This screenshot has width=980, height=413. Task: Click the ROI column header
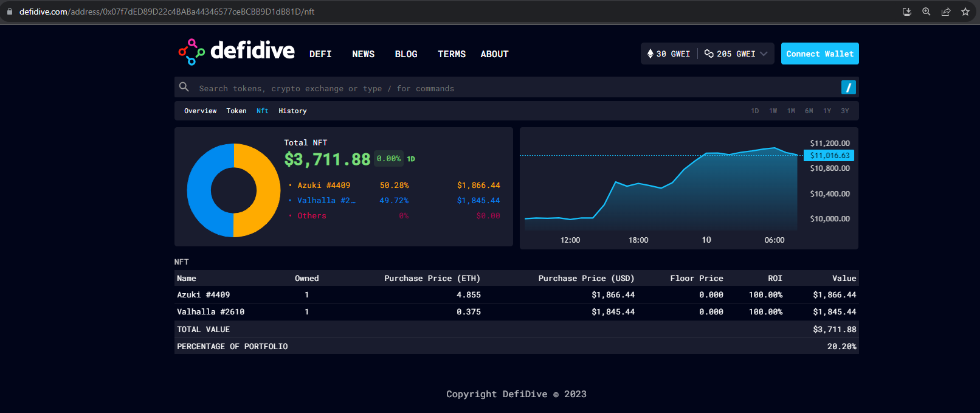click(775, 279)
